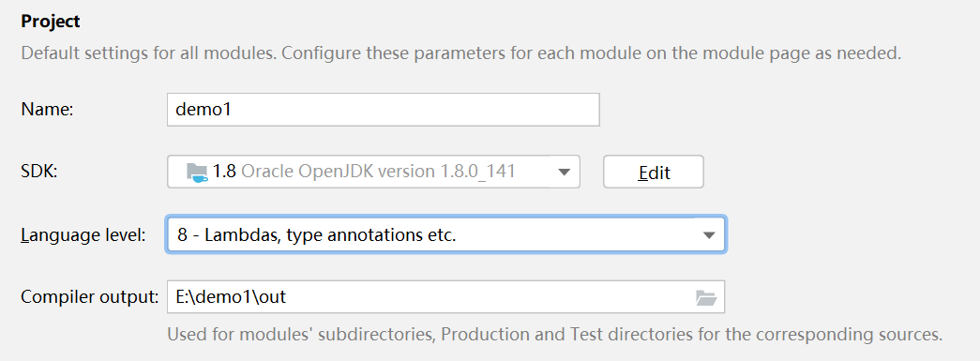Click the SDK label
Image resolution: width=980 pixels, height=361 pixels.
click(38, 172)
